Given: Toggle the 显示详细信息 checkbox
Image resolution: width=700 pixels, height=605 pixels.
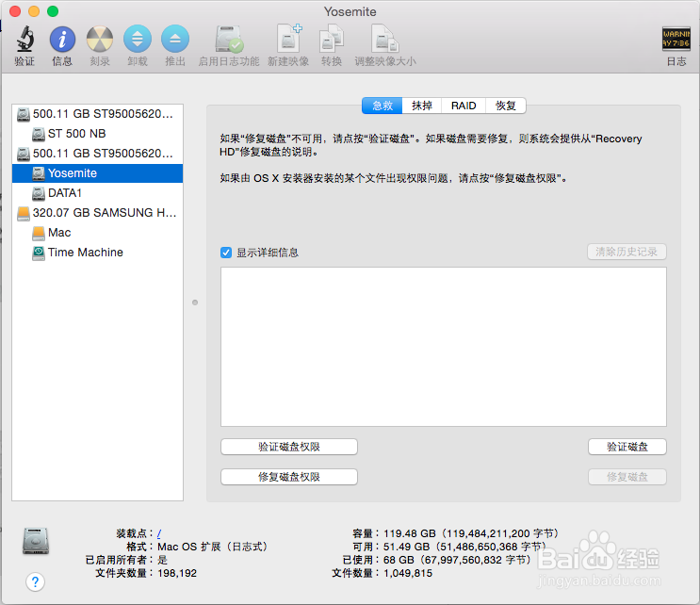Looking at the screenshot, I should 226,253.
